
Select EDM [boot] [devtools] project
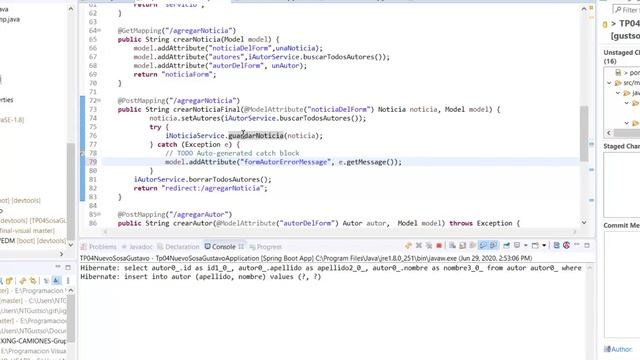(33, 241)
